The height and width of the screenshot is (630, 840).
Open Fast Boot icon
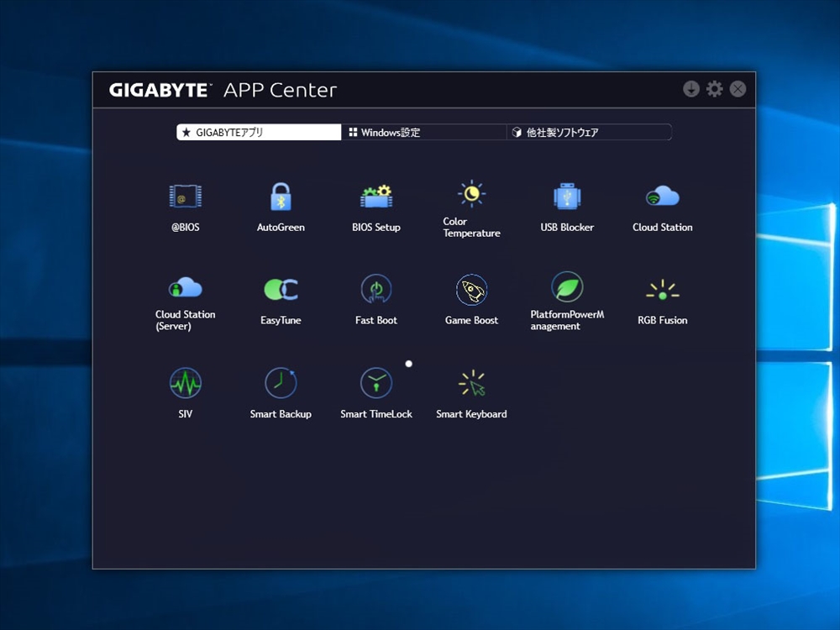[x=376, y=289]
